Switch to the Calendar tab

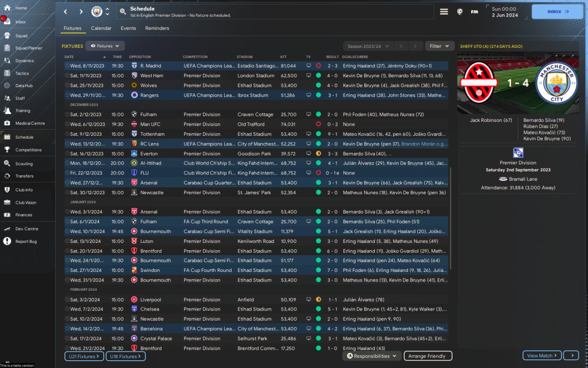[x=101, y=28]
